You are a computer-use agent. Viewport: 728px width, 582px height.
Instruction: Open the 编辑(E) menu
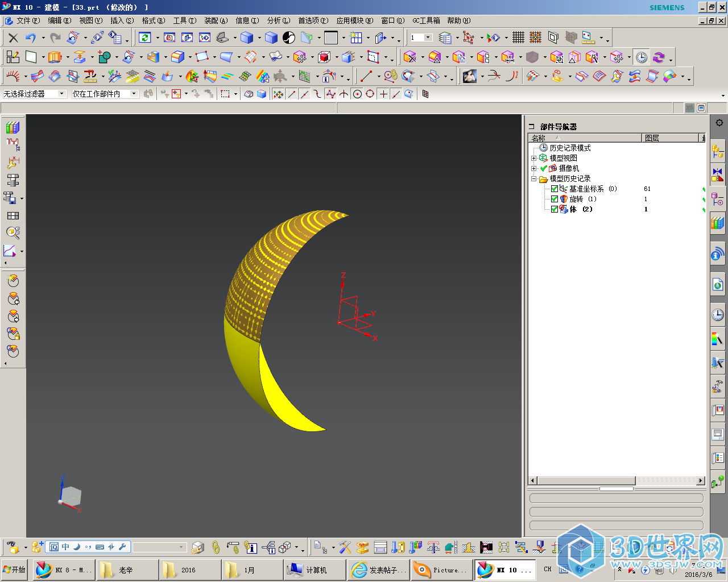pos(59,20)
